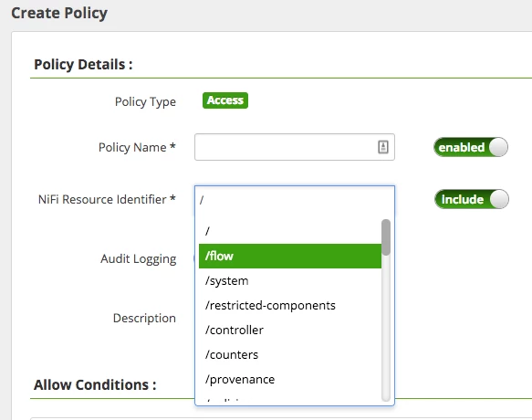This screenshot has height=420, width=532.
Task: Toggle the include resource switch
Action: point(471,199)
